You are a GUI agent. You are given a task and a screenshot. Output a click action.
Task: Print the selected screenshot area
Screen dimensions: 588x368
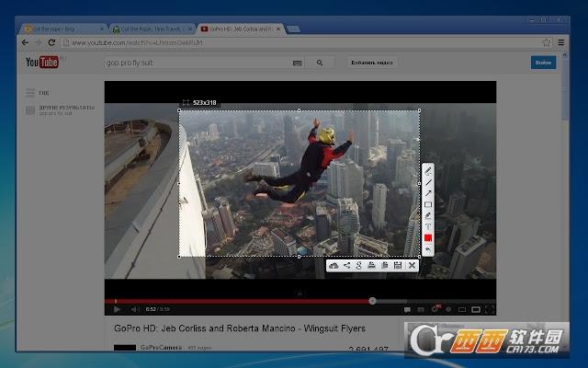371,266
